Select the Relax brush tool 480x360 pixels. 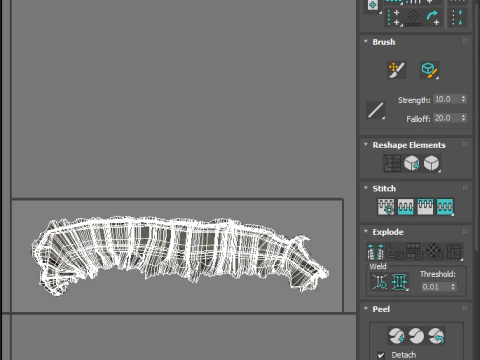[x=429, y=70]
